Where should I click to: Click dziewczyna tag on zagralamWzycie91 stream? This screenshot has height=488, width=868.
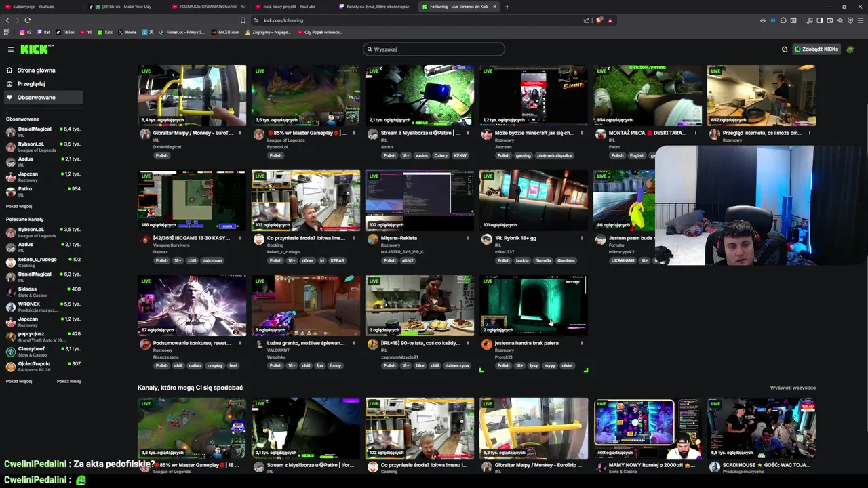(457, 365)
